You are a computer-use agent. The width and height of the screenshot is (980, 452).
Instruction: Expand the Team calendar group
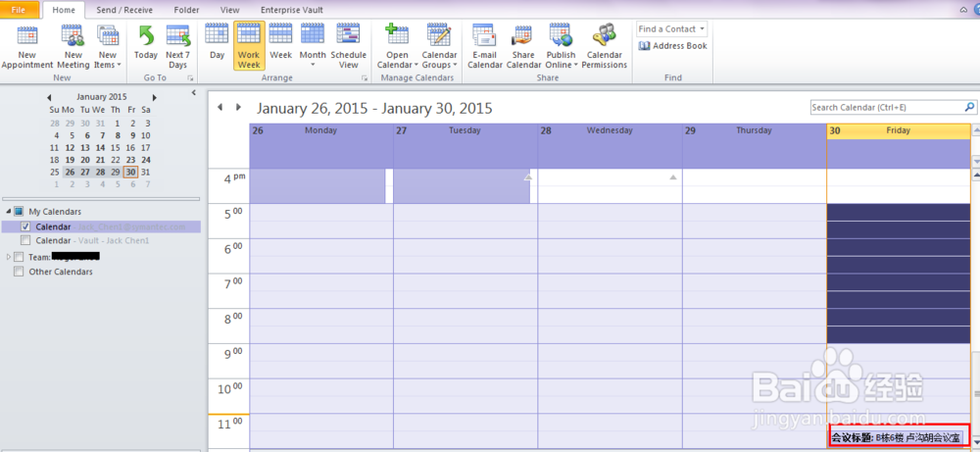[x=8, y=257]
